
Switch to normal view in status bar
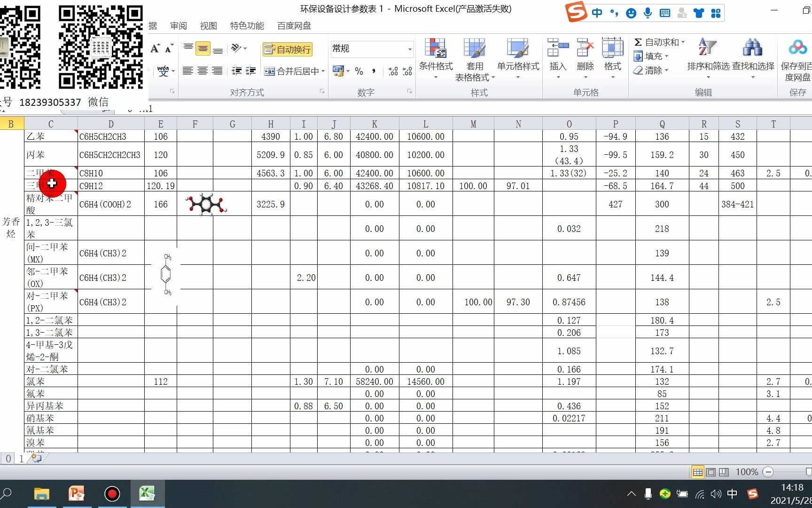698,472
